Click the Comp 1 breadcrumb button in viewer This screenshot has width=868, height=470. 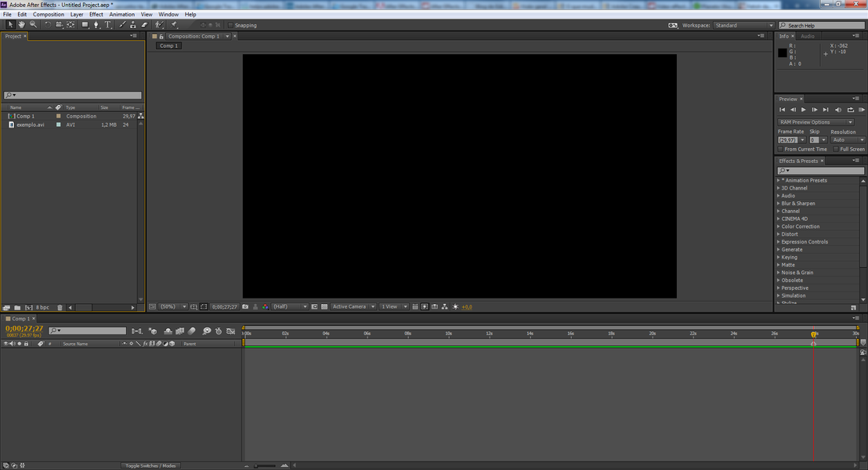click(x=169, y=46)
